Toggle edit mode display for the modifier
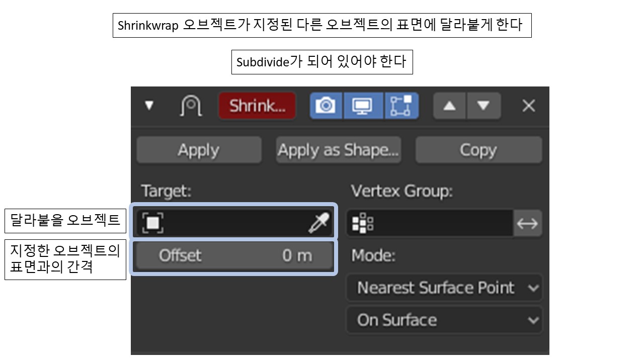 [401, 106]
